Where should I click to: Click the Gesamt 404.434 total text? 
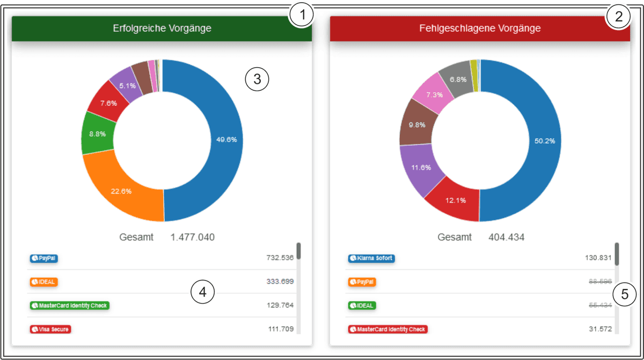(480, 237)
